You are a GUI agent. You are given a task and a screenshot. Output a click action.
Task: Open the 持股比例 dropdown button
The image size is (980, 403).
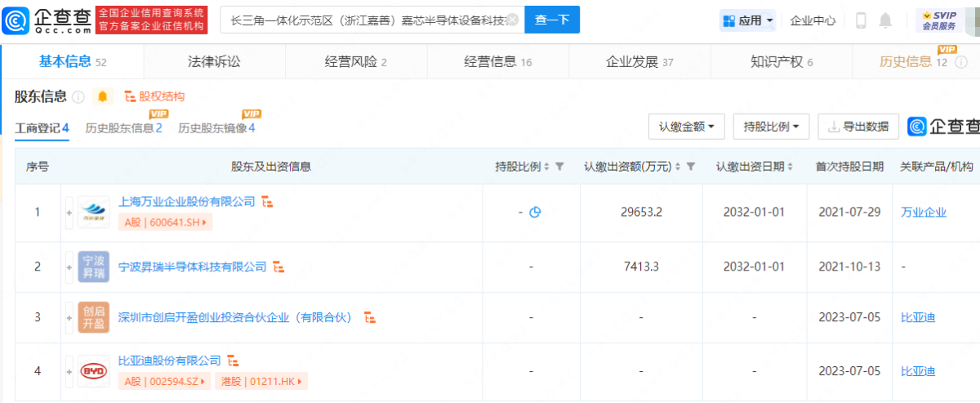pos(771,127)
